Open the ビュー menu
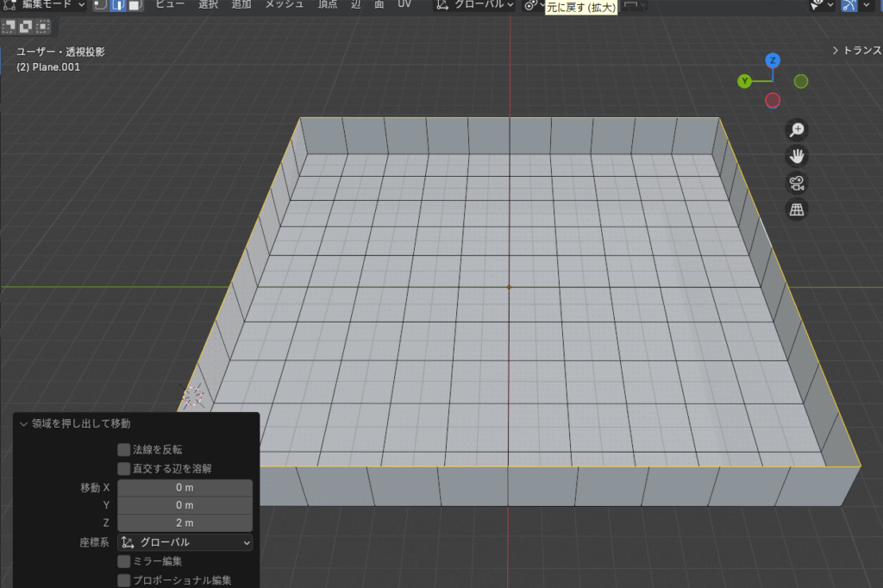The image size is (883, 588). (169, 6)
